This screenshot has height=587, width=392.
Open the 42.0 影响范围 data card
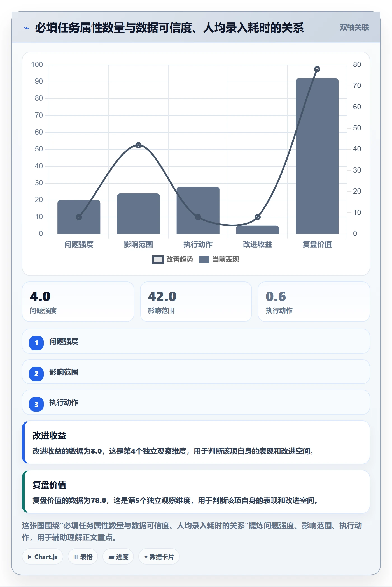pyautogui.click(x=196, y=302)
